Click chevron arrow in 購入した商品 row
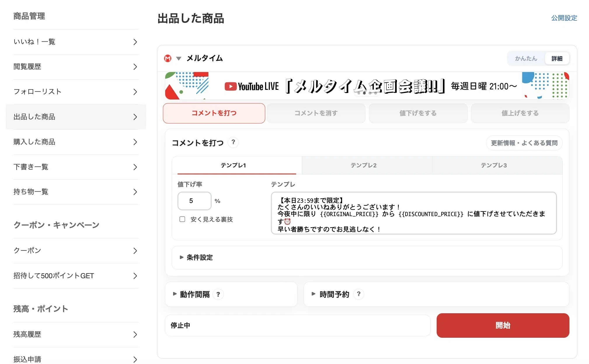The height and width of the screenshot is (364, 589). 135,142
